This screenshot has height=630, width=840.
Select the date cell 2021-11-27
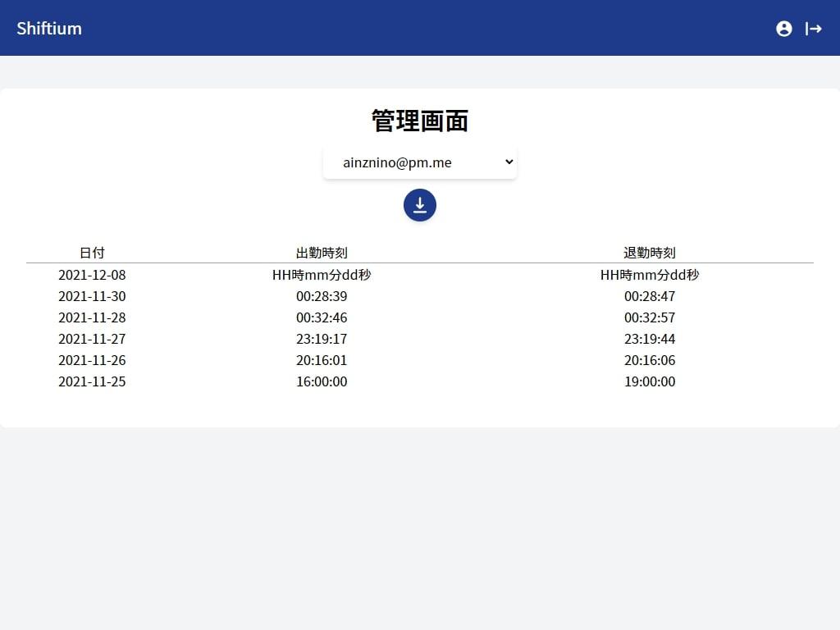point(92,339)
